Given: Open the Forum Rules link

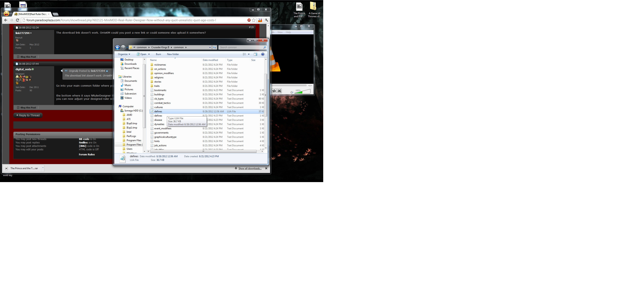Looking at the screenshot, I should point(87,155).
